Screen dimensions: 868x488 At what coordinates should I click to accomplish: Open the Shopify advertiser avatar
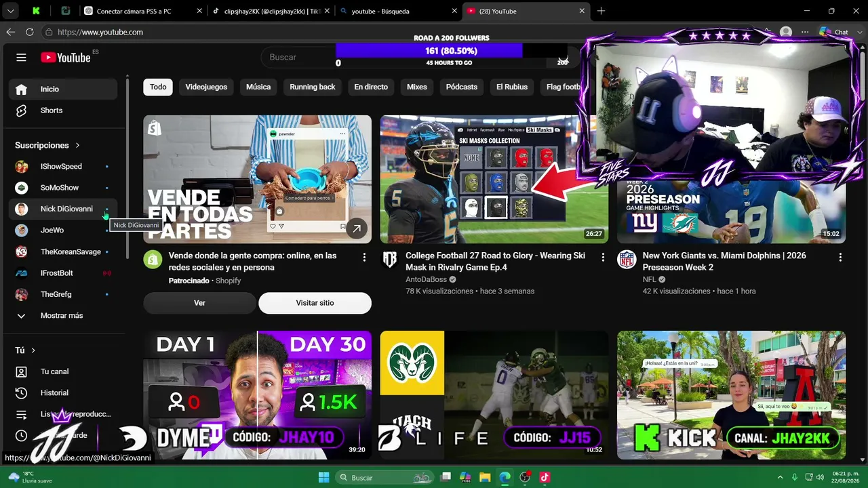point(153,260)
